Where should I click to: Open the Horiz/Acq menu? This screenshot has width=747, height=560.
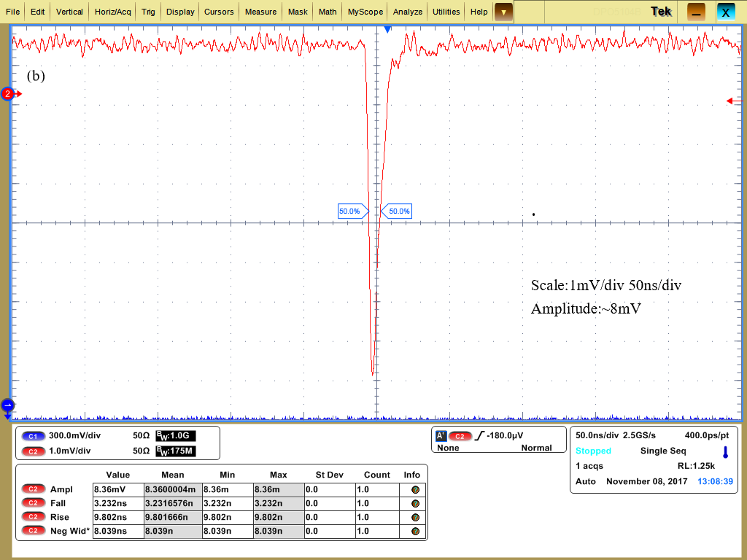(x=112, y=12)
